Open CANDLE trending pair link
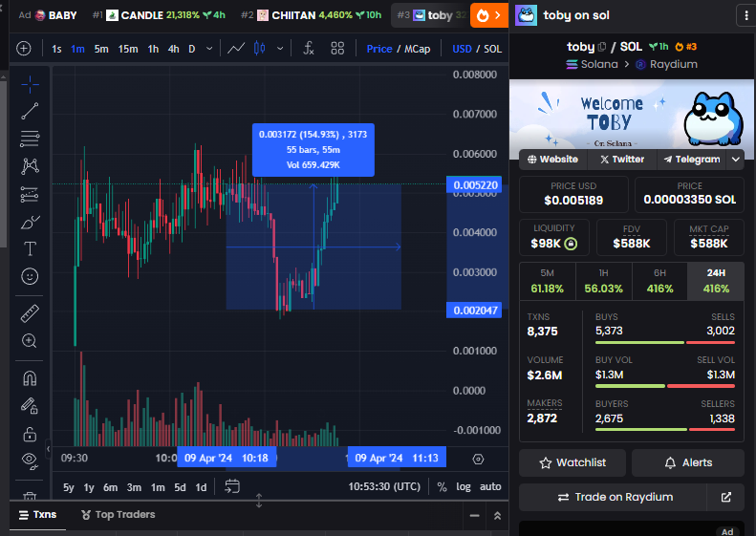 pyautogui.click(x=159, y=15)
